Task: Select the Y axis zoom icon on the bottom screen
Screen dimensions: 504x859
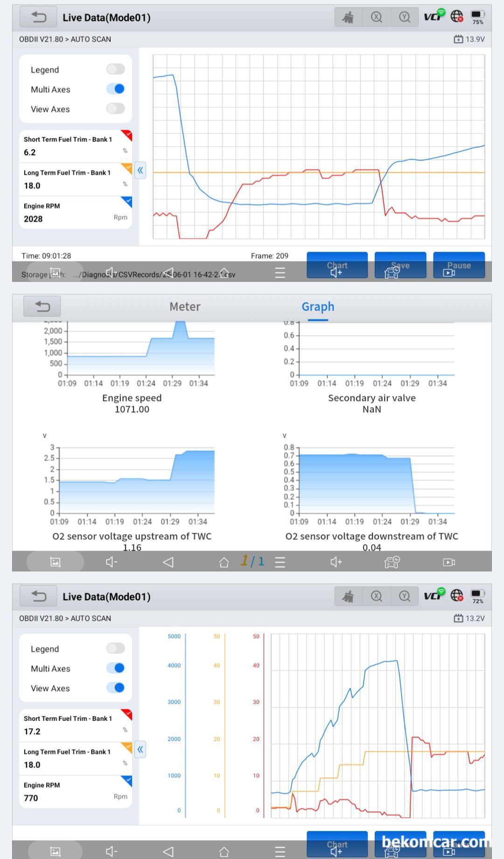Action: pyautogui.click(x=405, y=596)
